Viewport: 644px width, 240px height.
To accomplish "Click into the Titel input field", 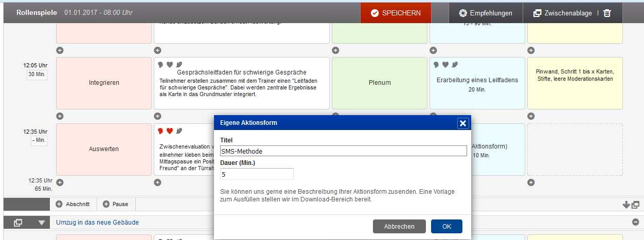I will pos(343,151).
